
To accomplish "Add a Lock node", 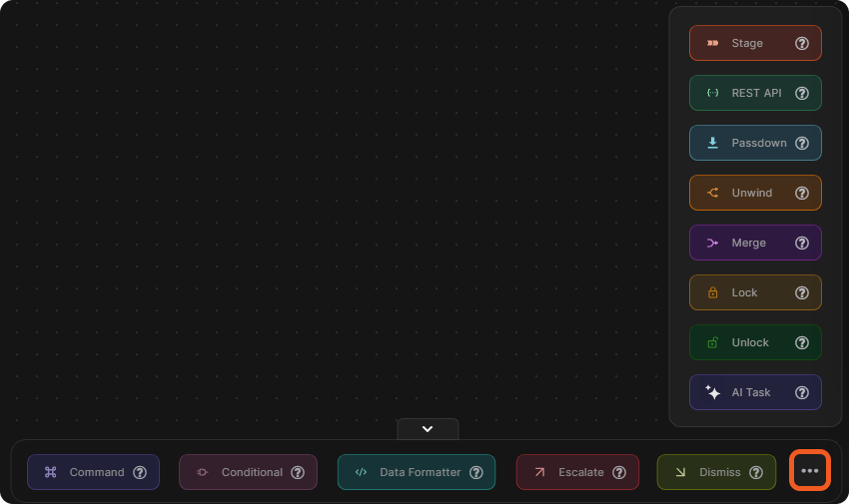I will 755,292.
